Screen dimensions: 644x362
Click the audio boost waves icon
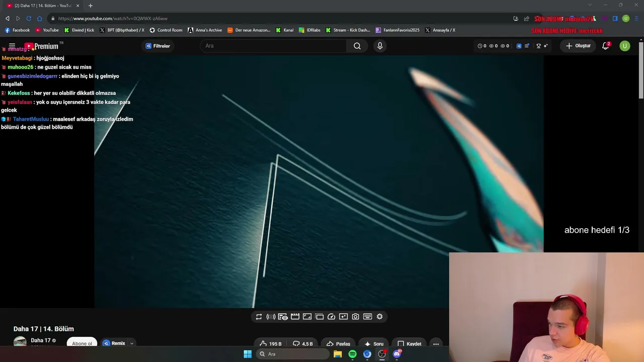pos(271,317)
